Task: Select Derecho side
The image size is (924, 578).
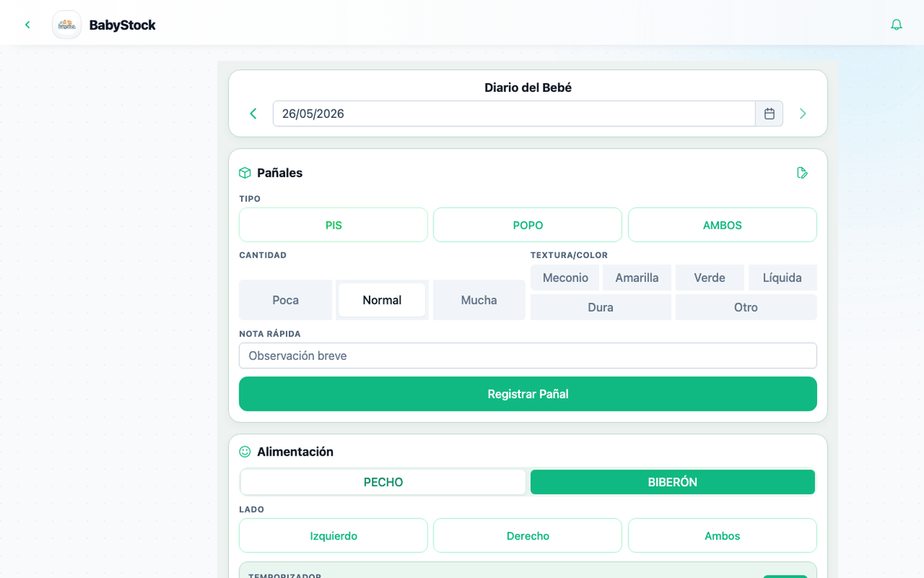Action: tap(527, 536)
